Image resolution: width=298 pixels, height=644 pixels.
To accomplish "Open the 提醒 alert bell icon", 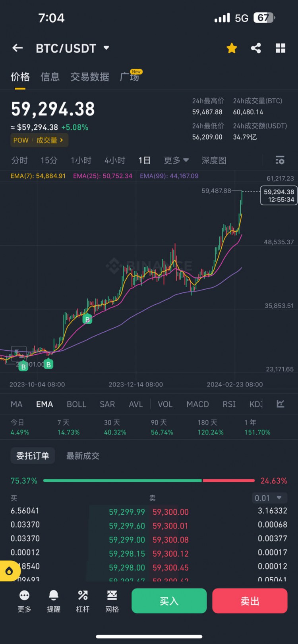I will point(54,601).
